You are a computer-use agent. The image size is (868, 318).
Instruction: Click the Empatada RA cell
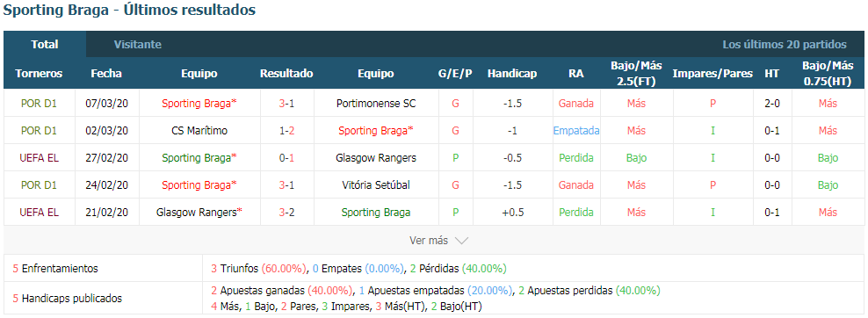coord(576,131)
